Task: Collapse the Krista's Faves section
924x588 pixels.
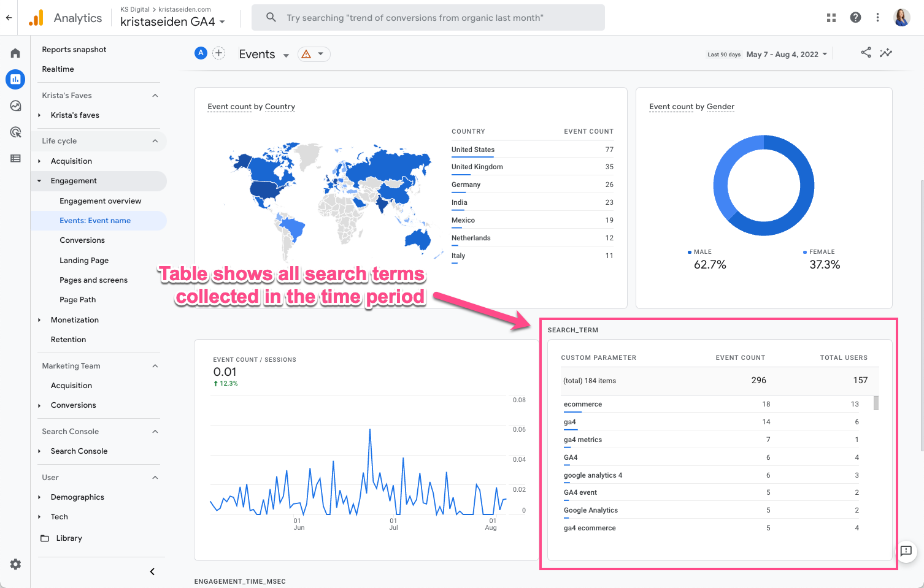Action: coord(155,96)
